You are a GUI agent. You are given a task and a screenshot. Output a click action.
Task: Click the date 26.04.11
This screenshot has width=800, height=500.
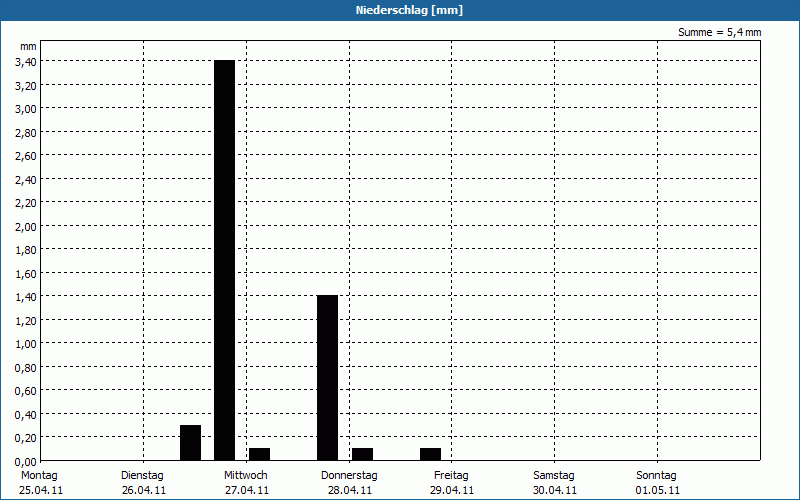144,490
